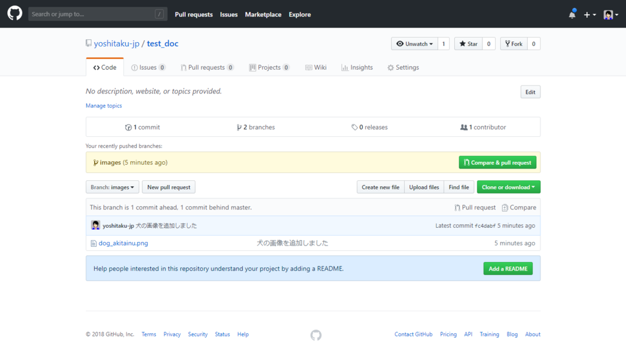Go to Explore

coord(300,15)
